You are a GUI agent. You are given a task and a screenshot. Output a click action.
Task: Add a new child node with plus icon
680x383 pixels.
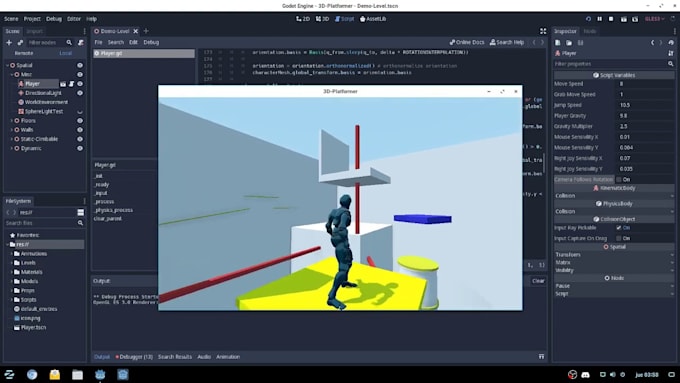[x=9, y=43]
